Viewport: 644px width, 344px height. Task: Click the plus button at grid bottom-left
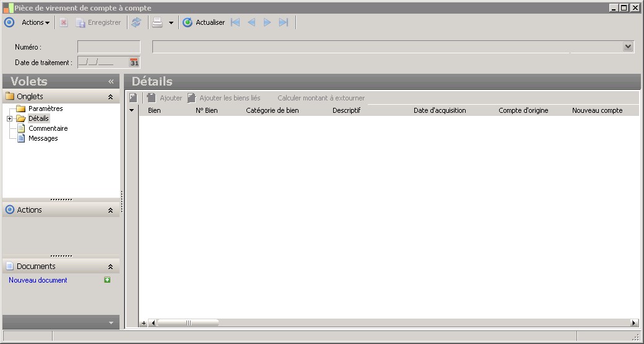click(143, 323)
